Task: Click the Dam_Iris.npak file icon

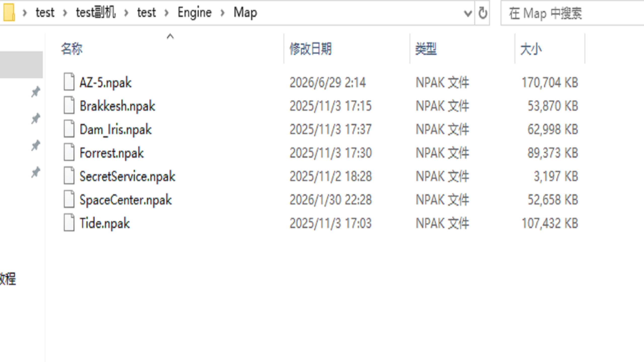Action: (69, 128)
